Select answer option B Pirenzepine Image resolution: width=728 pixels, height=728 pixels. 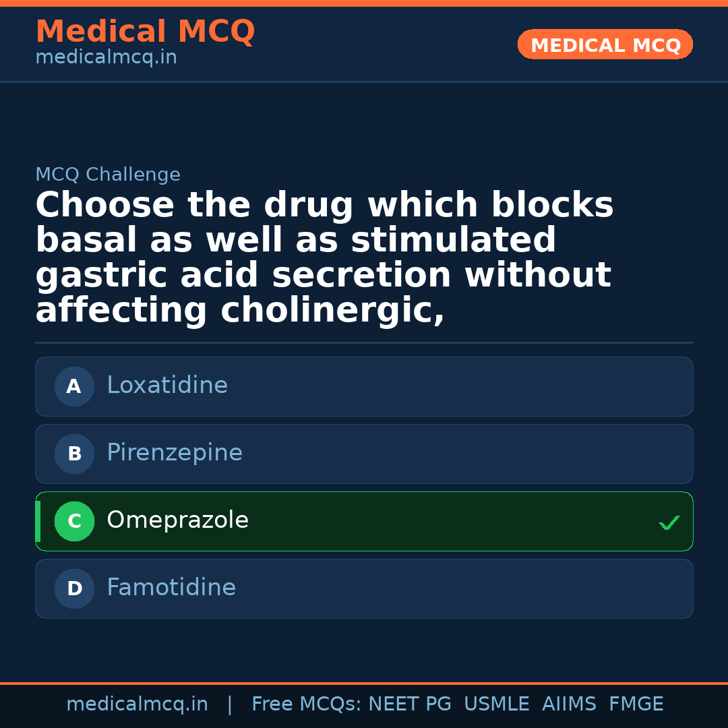coord(364,454)
